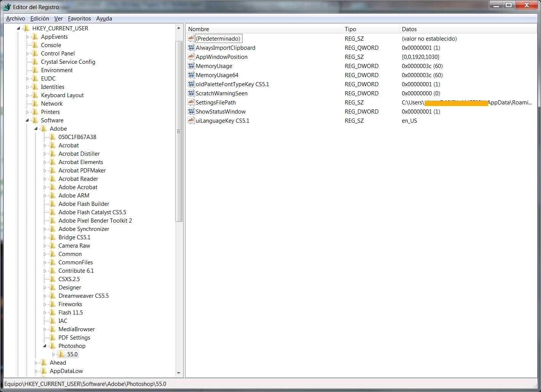Image resolution: width=541 pixels, height=392 pixels.
Task: Click the status bar registry path
Action: tap(85, 384)
